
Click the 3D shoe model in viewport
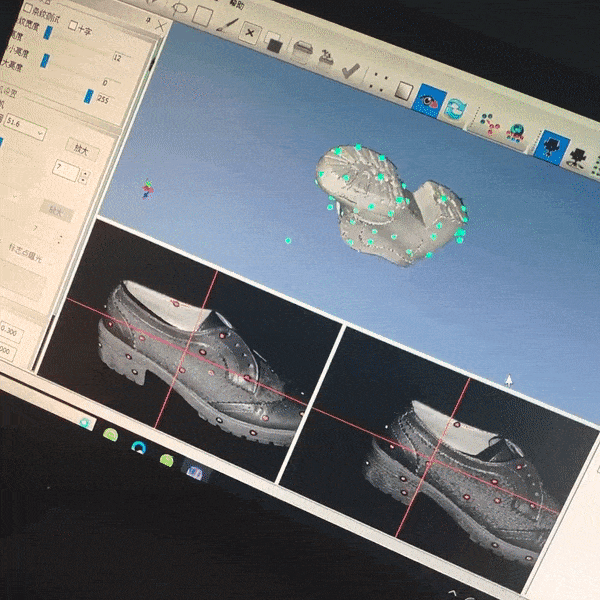click(x=390, y=205)
